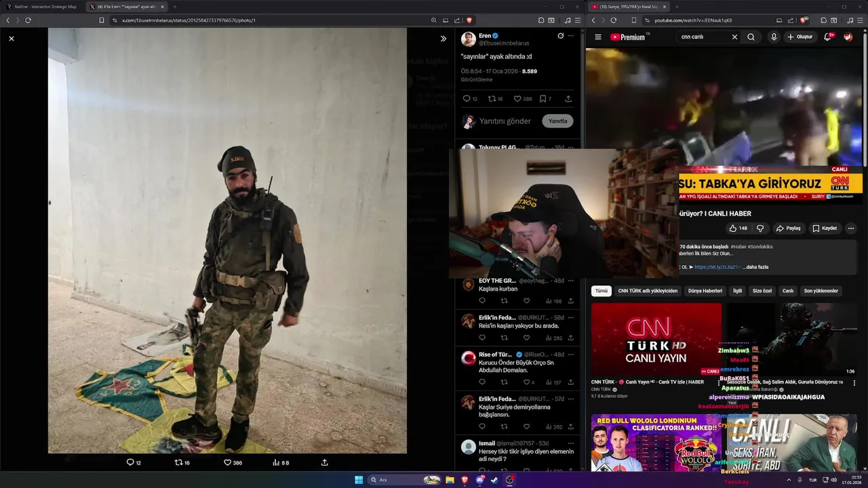Open File Explorer from taskbar
This screenshot has height=488, width=868.
[449, 480]
